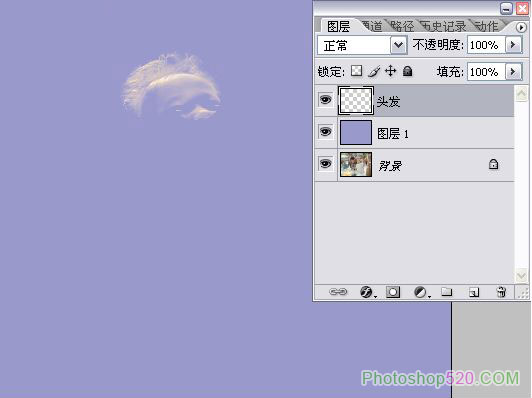Select the 背景 layer name
Screen dimensions: 532x398
point(390,166)
